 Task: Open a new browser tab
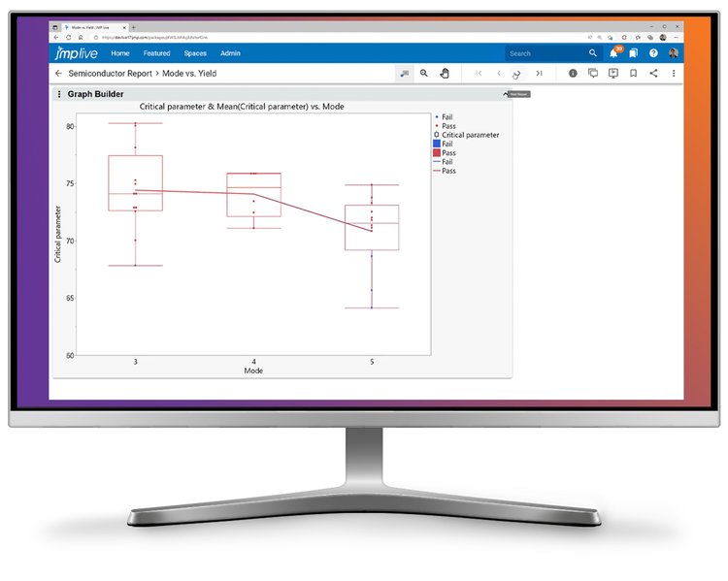tap(134, 27)
